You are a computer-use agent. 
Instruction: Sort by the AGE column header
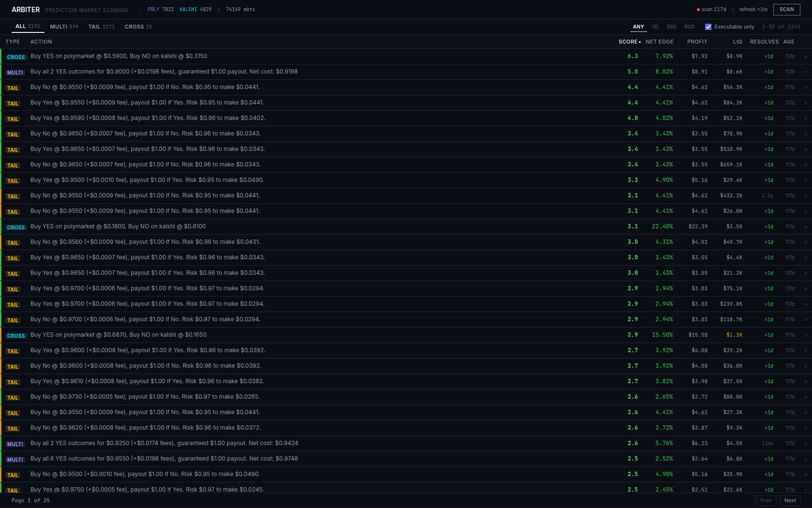pyautogui.click(x=789, y=42)
